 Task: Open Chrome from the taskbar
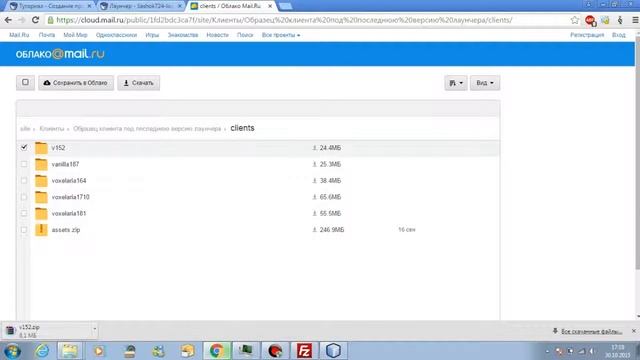[217, 351]
